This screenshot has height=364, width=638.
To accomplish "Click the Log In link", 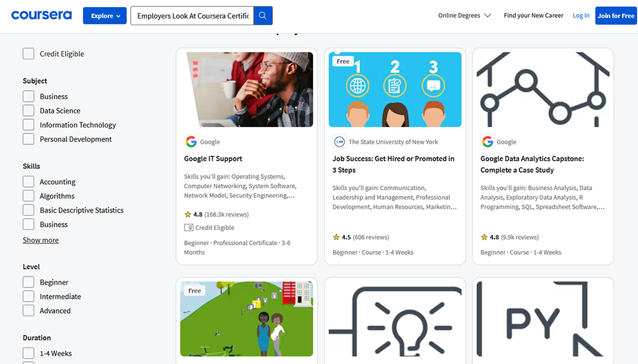I will 581,15.
